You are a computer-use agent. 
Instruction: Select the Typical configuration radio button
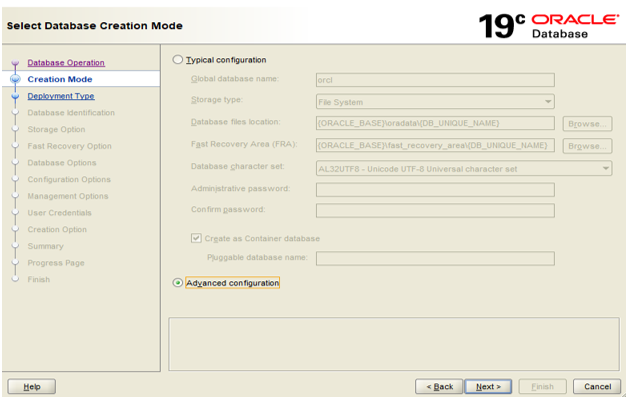(x=178, y=60)
